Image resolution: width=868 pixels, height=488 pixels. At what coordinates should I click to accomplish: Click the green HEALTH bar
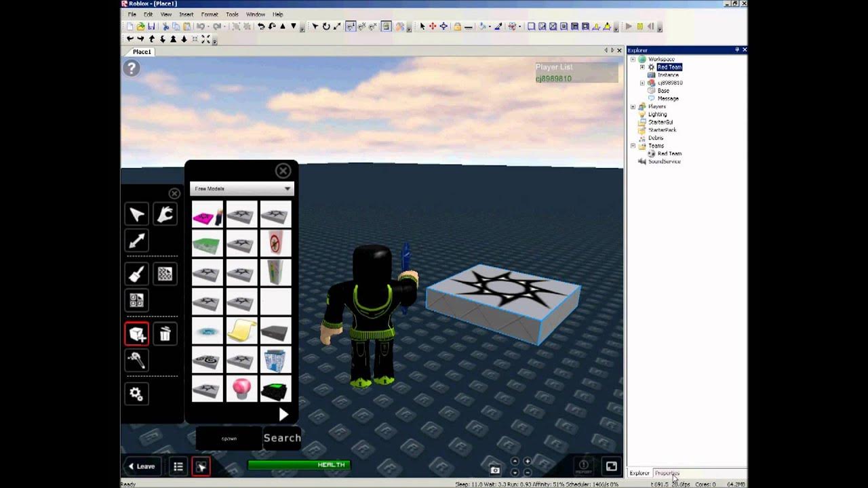point(298,465)
